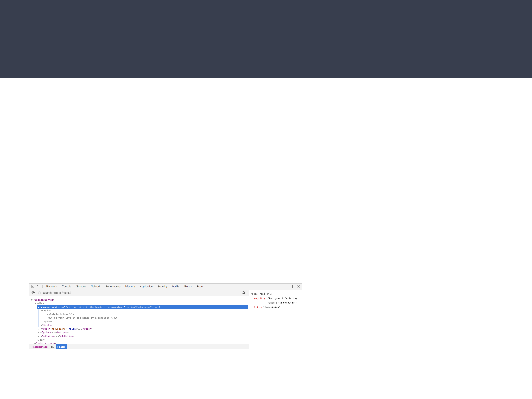Expand the Action component node
532x399 pixels.
(39, 329)
